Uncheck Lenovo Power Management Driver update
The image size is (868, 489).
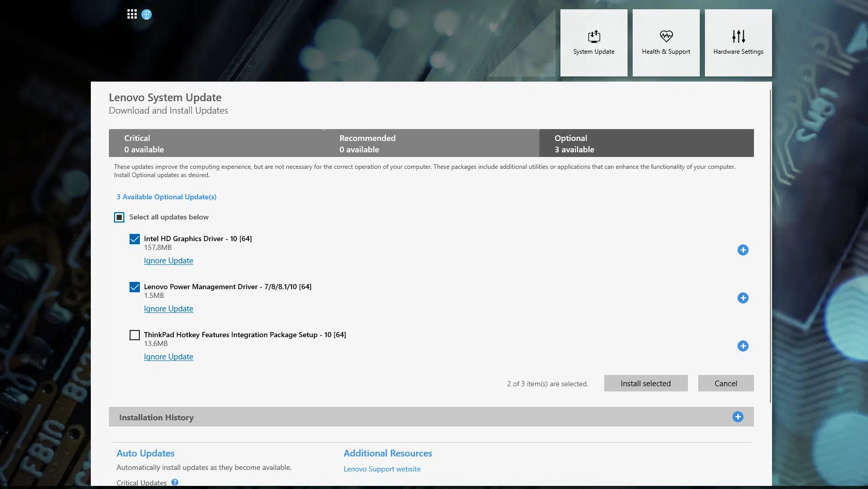coord(135,287)
